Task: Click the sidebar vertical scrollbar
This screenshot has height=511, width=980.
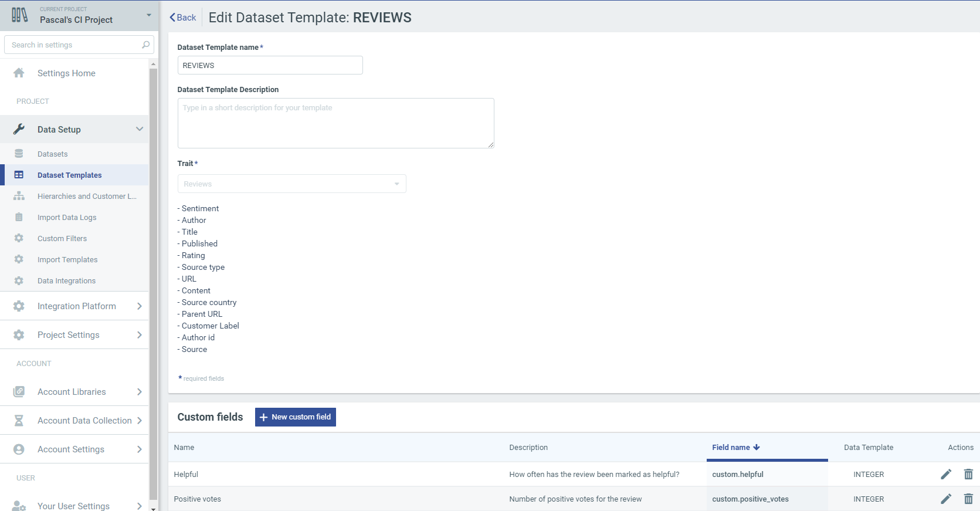Action: [x=153, y=284]
